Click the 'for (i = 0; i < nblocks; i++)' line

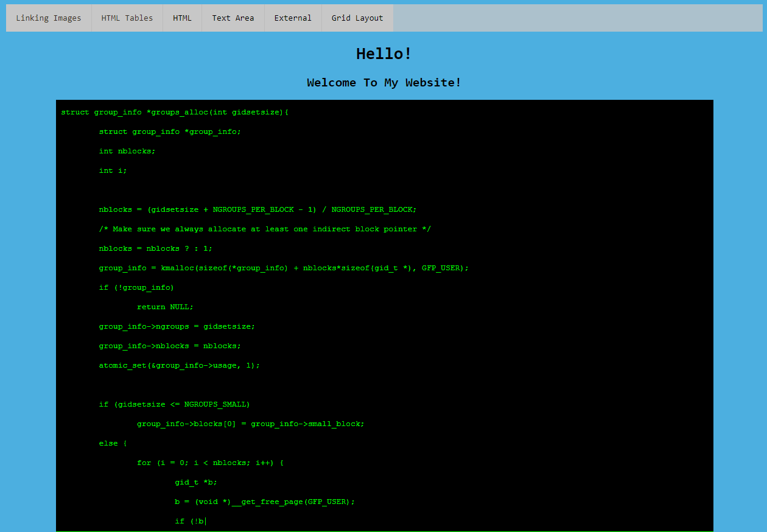pos(210,463)
